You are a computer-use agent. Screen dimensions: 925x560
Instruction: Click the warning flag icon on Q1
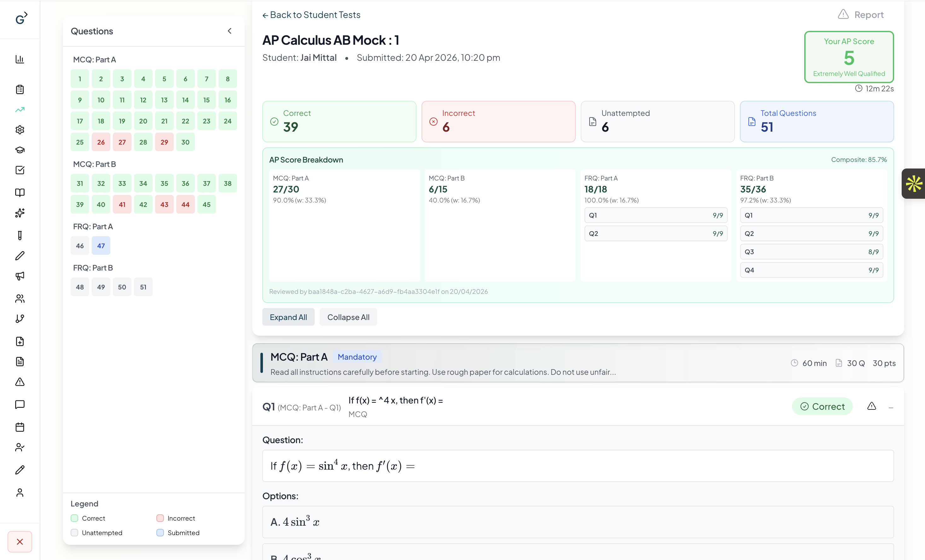coord(872,406)
